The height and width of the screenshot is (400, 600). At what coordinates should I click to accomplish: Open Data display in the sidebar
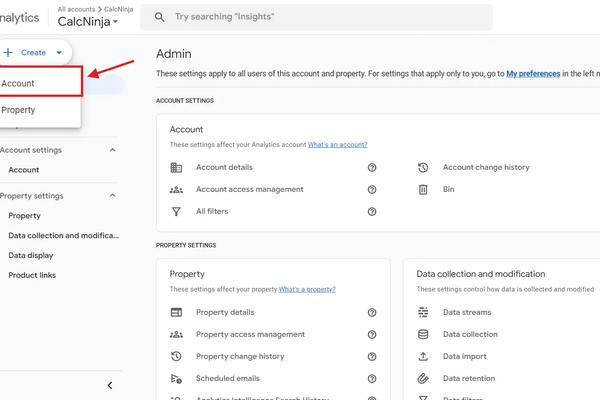(31, 255)
